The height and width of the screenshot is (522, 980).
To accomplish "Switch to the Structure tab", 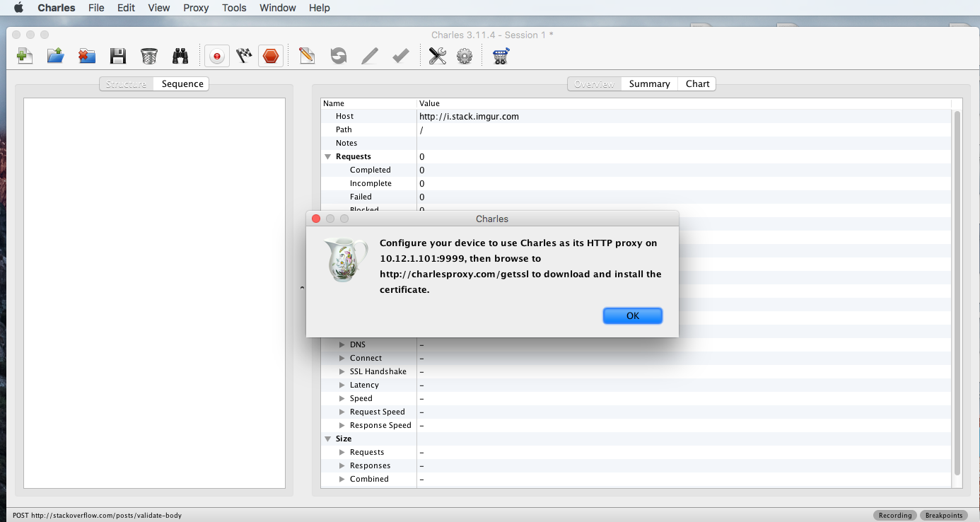I will [x=126, y=83].
